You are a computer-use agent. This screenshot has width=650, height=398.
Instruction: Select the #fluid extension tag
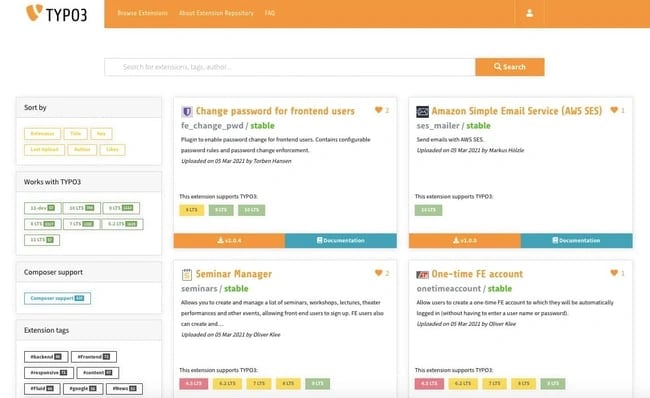pyautogui.click(x=42, y=389)
